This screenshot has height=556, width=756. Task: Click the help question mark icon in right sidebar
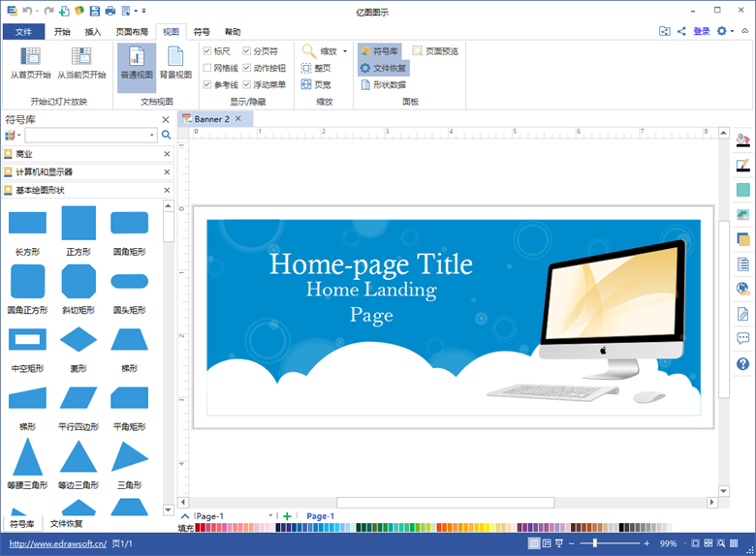pyautogui.click(x=742, y=364)
